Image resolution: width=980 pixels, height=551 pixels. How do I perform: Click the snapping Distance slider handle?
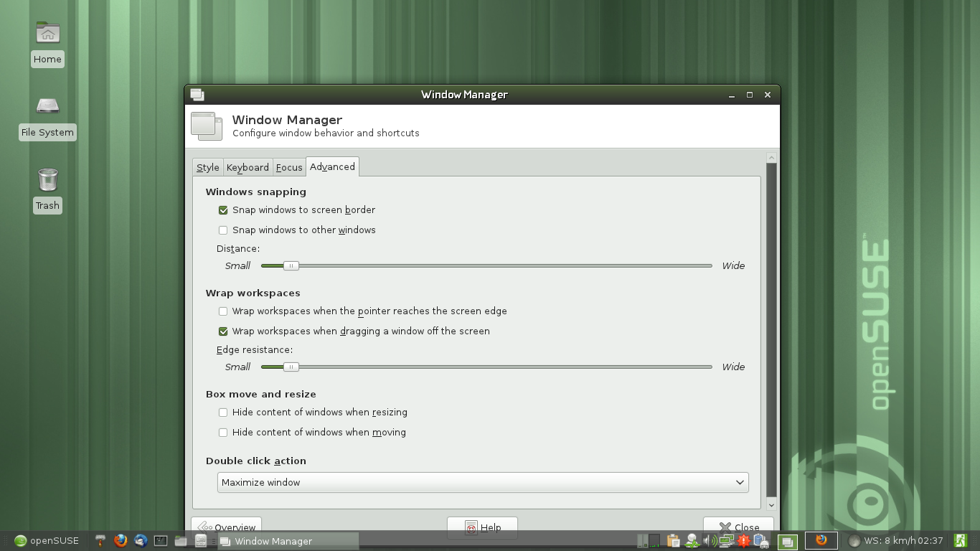[x=291, y=265]
